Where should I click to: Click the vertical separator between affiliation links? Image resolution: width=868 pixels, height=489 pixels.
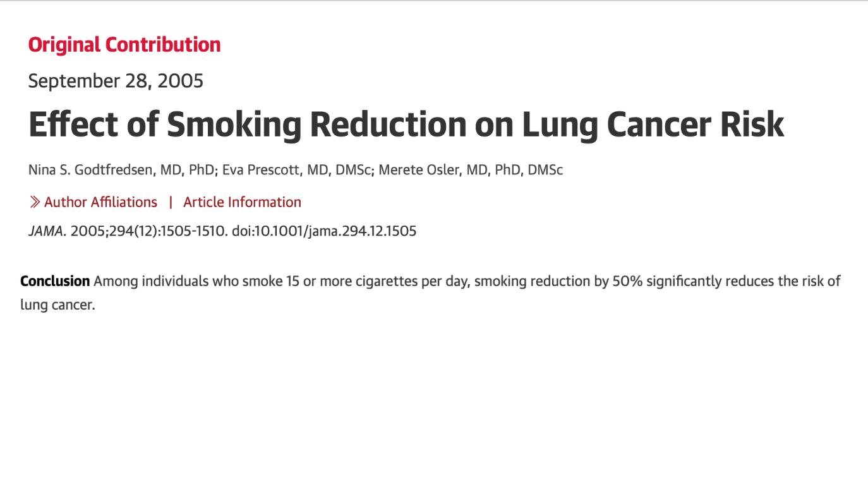(170, 202)
